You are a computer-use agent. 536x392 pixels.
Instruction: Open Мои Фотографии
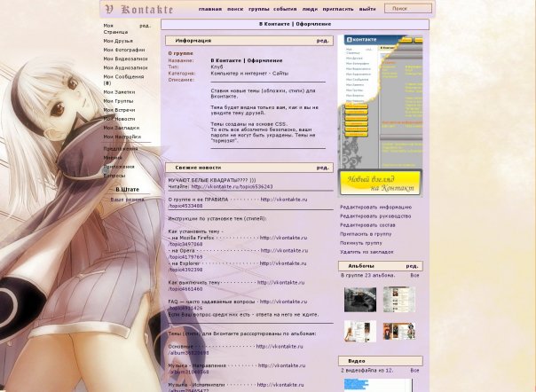pyautogui.click(x=123, y=50)
